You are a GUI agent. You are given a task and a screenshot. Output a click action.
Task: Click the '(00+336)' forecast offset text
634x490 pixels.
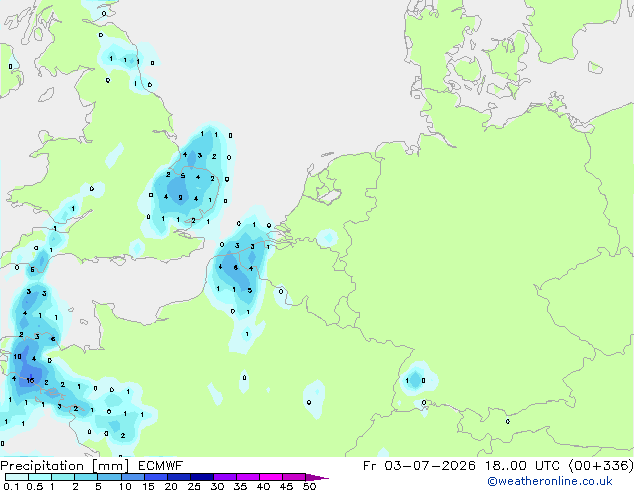coord(601,466)
